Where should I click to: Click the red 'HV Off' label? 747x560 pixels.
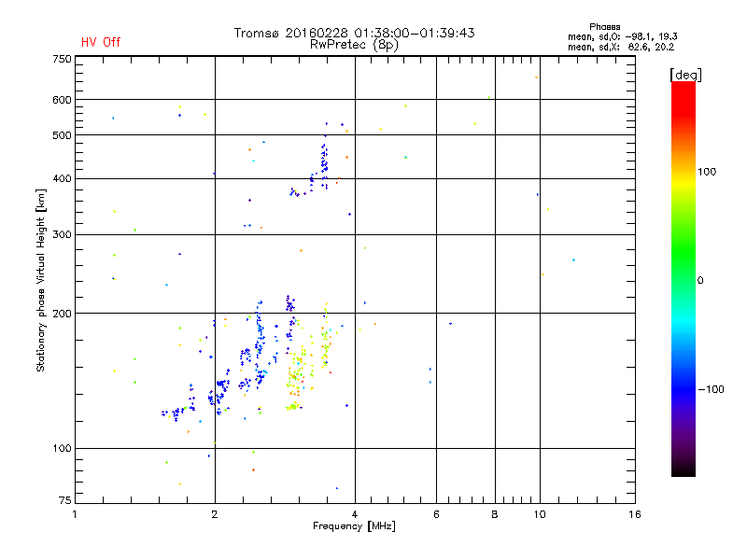click(x=101, y=42)
